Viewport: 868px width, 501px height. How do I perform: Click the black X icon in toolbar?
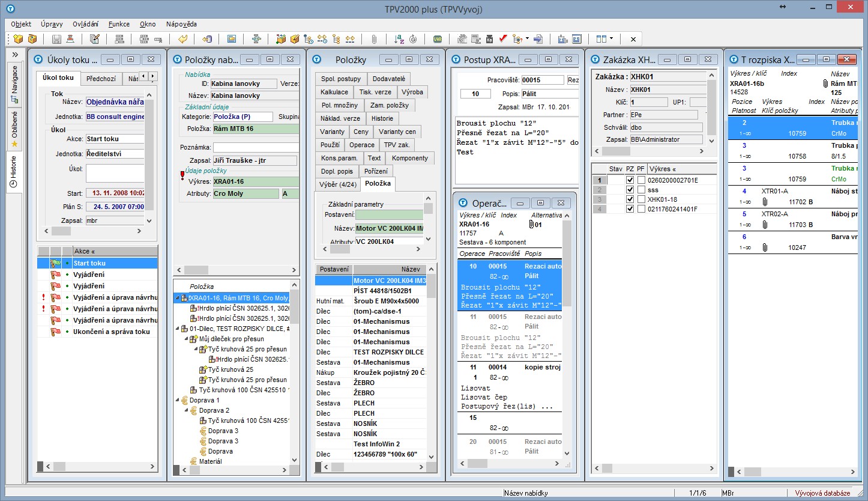(x=633, y=39)
